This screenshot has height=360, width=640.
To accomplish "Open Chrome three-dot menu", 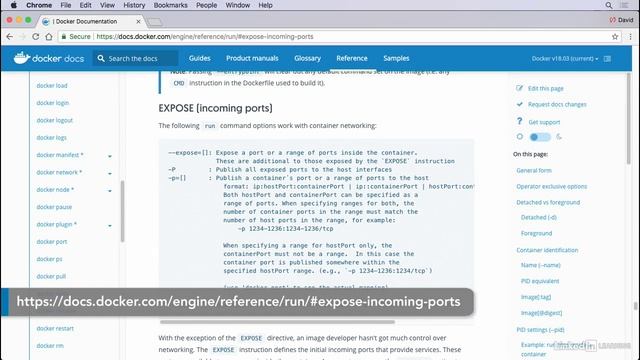I will [x=630, y=37].
